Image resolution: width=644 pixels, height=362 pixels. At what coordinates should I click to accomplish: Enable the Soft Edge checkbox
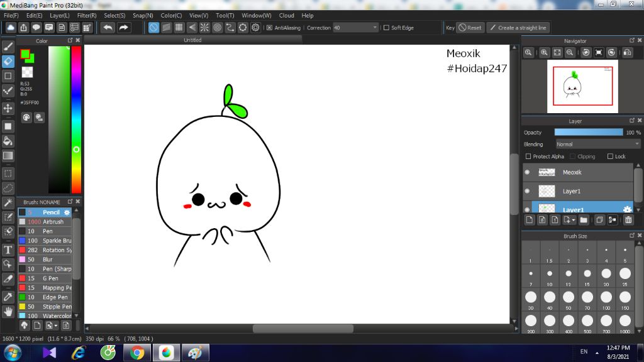coord(386,28)
